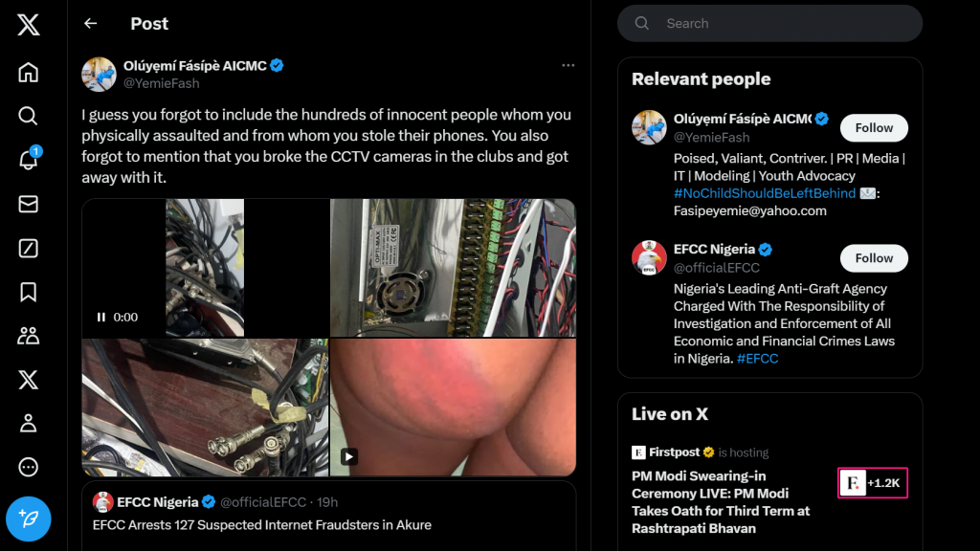Open the #EFCC hashtag link

[x=757, y=359]
